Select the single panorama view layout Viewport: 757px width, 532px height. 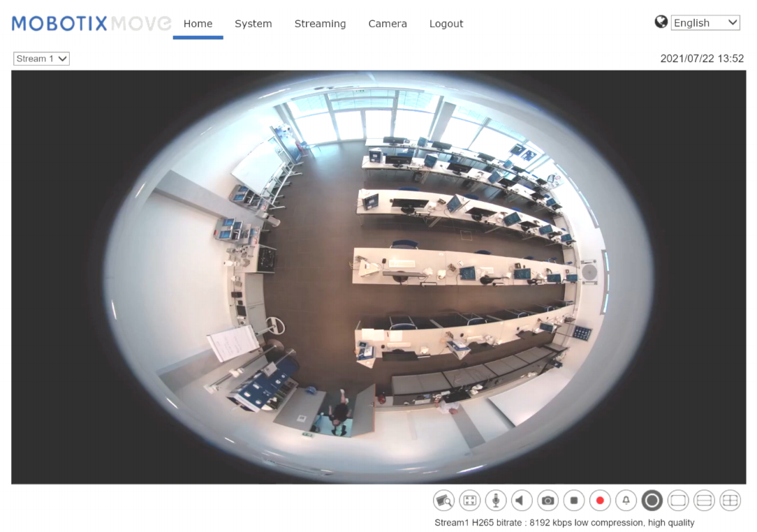678,500
